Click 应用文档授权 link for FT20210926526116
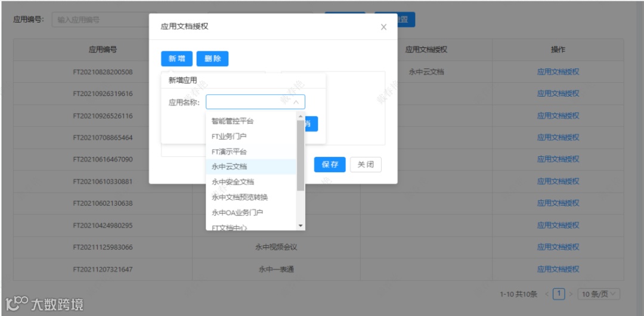 [558, 116]
